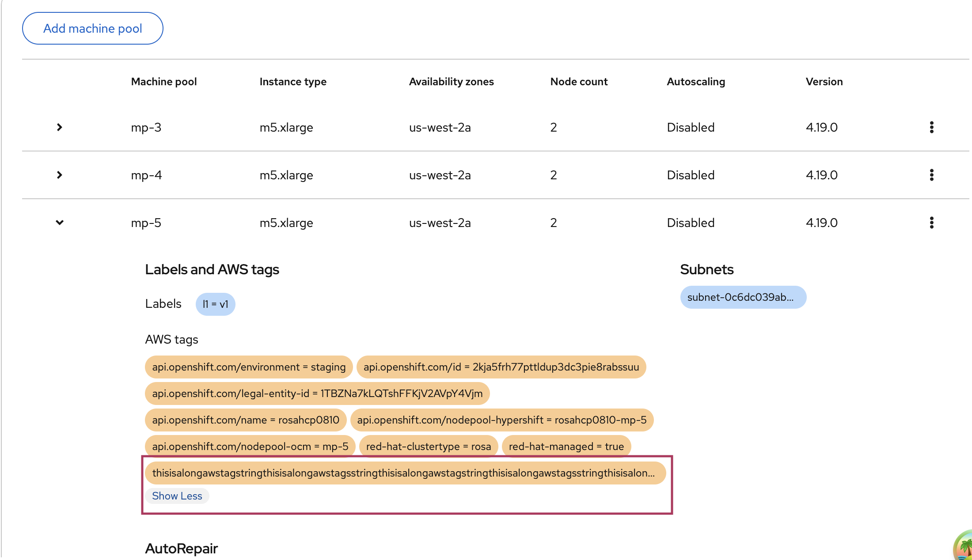
Task: Click the Machine pool column header
Action: click(164, 82)
